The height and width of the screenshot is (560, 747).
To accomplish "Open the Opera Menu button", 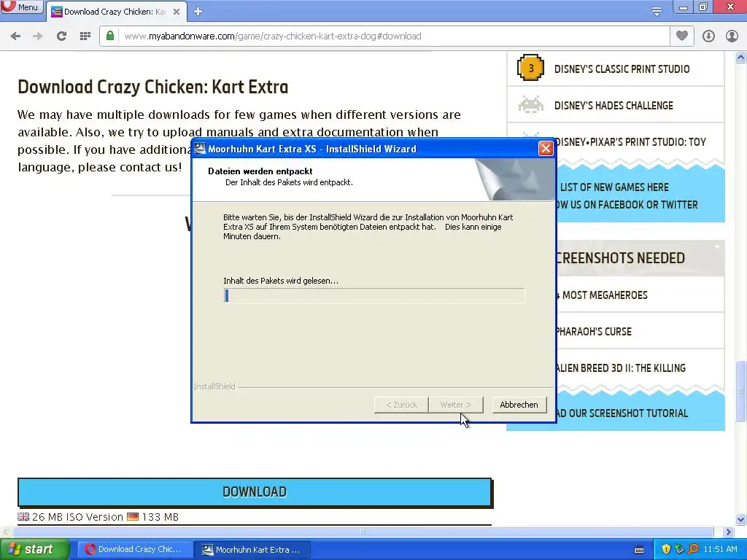I will [x=21, y=7].
